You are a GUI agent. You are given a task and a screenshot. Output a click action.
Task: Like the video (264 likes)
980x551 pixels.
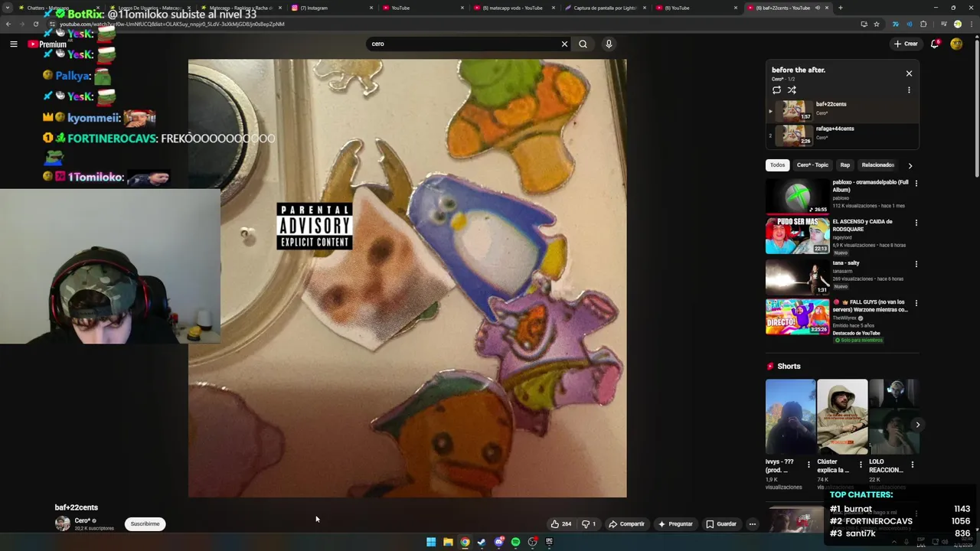tap(561, 524)
